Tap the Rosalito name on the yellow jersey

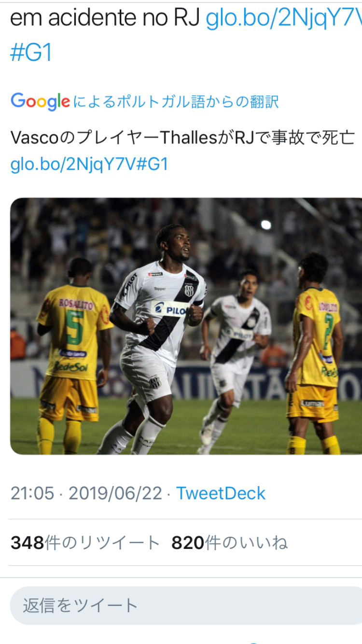(76, 304)
